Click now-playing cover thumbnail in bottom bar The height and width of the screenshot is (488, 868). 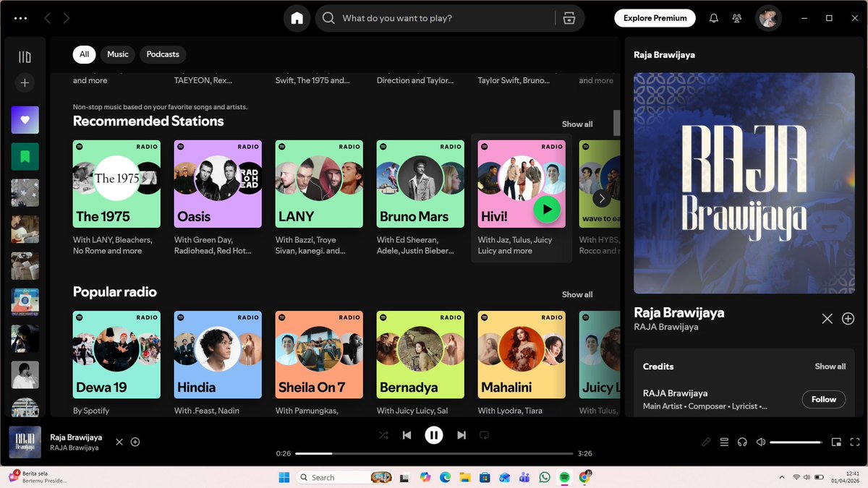[x=25, y=442]
